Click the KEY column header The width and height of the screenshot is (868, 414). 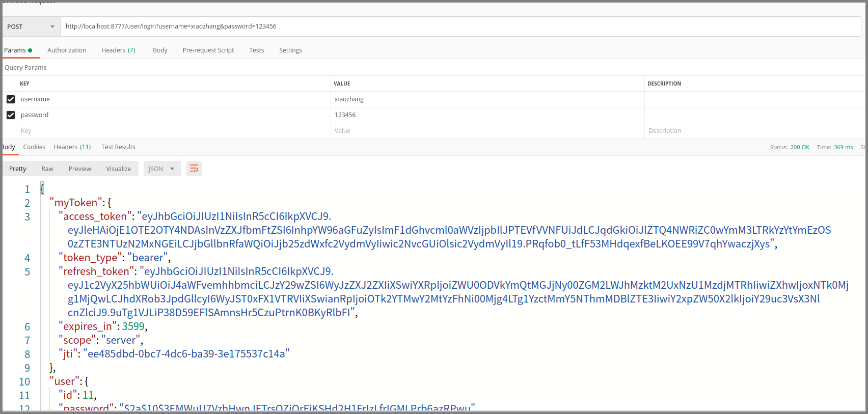(x=24, y=84)
